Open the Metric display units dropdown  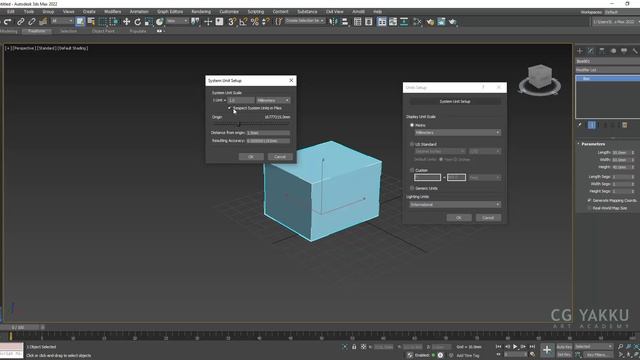[458, 133]
